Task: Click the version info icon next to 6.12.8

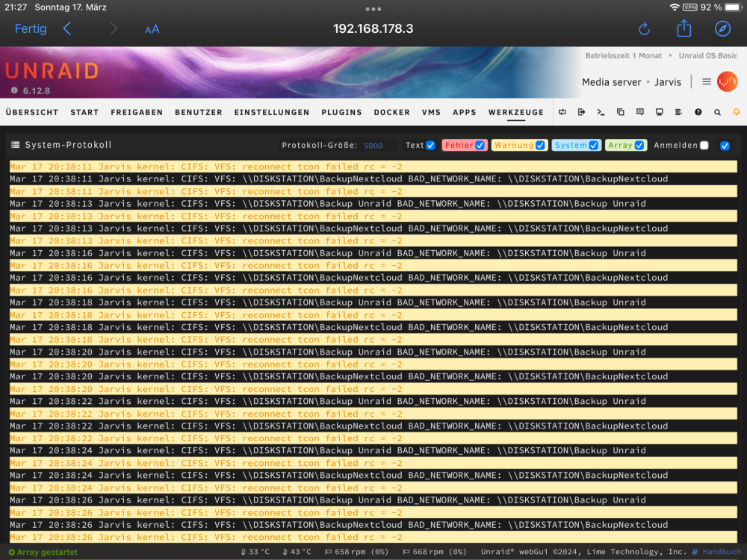Action: [x=14, y=90]
